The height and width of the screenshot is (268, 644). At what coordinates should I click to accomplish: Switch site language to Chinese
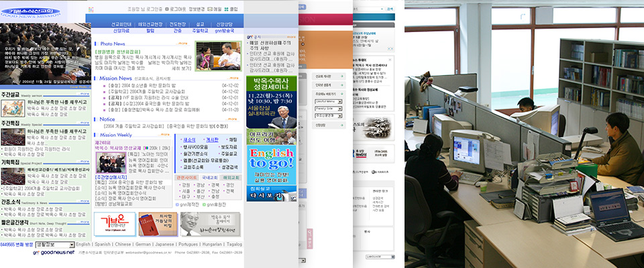(x=123, y=244)
